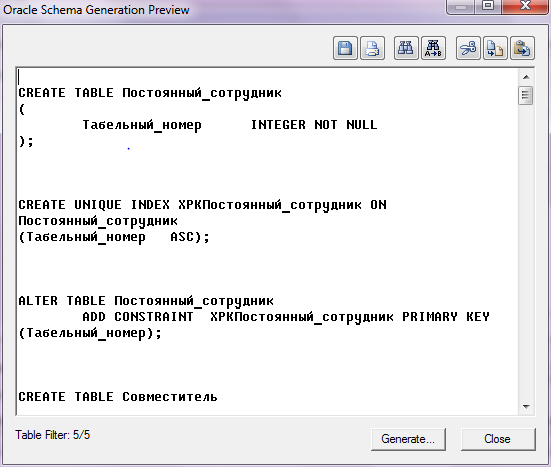Click the Generate... button

[408, 439]
